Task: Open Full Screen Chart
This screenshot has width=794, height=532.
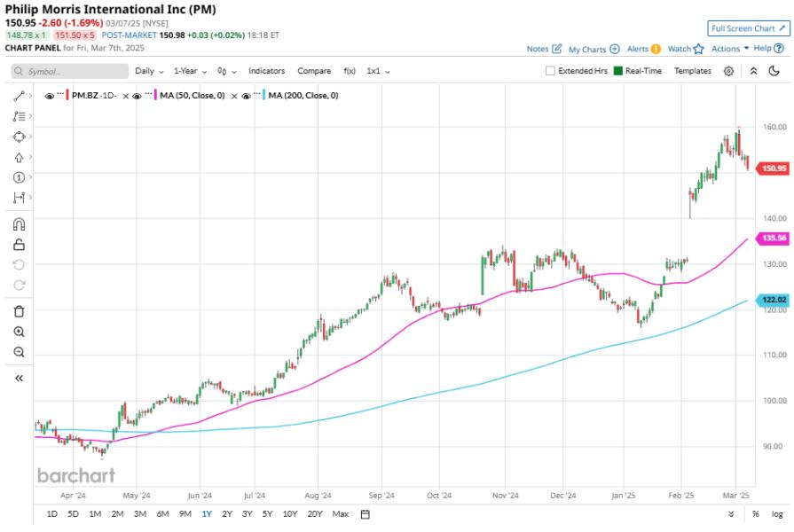Action: [x=749, y=28]
